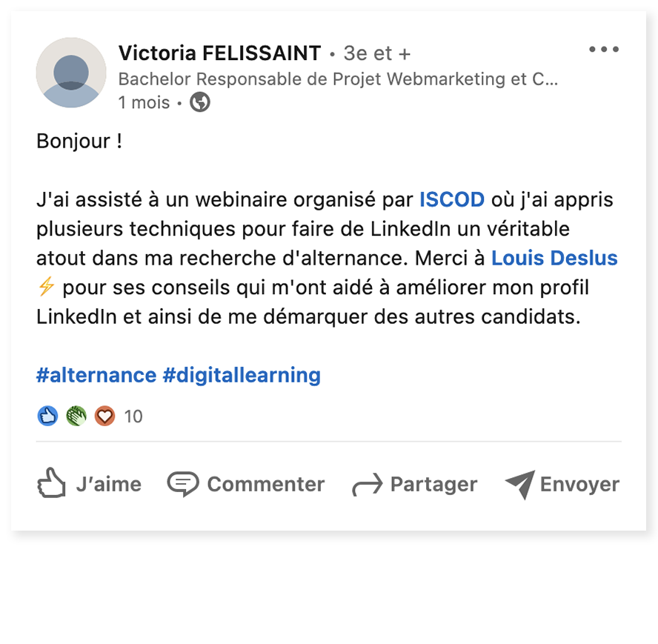Click the green clapping reaction icon
This screenshot has width=658, height=644.
tap(76, 416)
